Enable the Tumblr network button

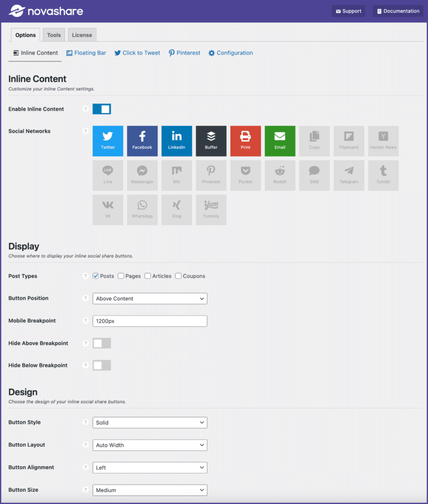[383, 176]
